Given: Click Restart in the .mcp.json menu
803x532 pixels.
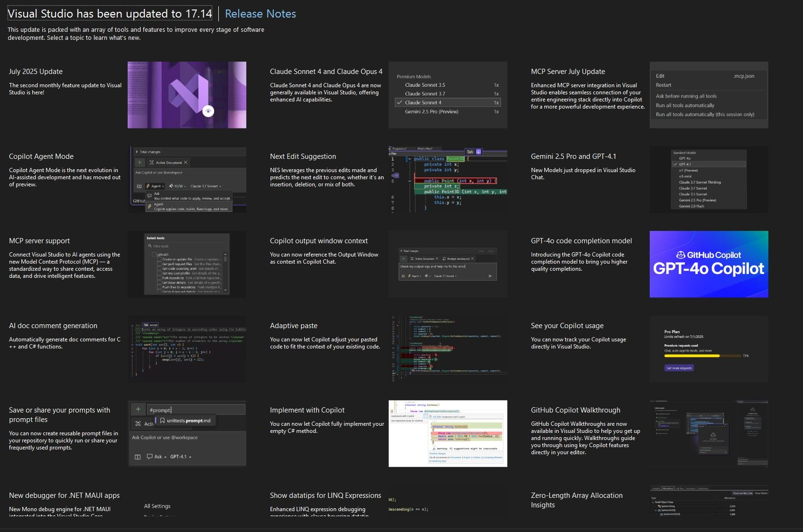Looking at the screenshot, I should click(x=663, y=85).
